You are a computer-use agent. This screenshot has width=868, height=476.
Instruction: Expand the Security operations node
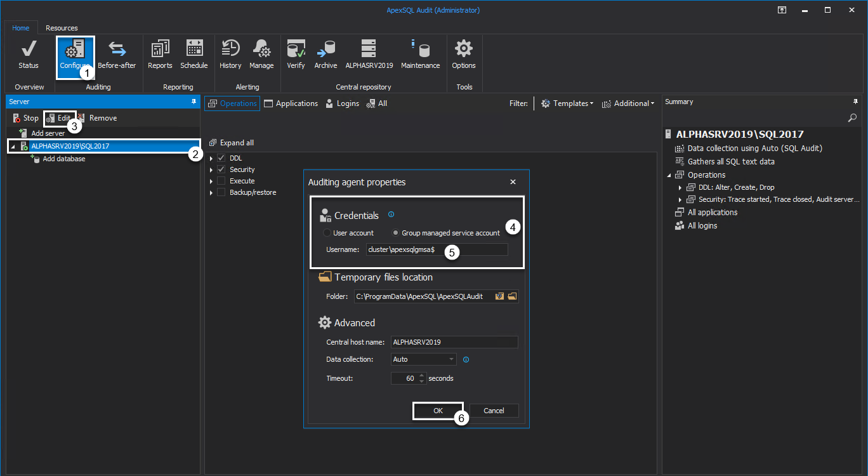click(x=211, y=169)
